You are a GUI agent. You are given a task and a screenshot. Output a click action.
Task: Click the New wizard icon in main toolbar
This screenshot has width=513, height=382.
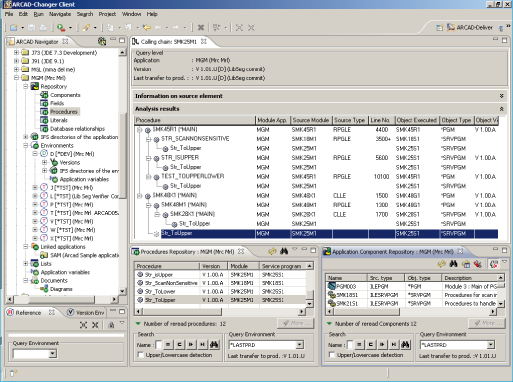tap(13, 28)
